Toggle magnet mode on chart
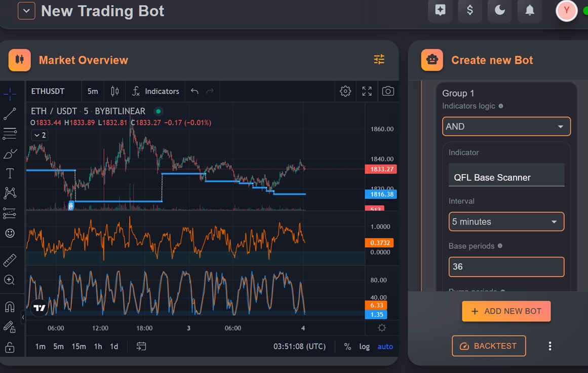588x373 pixels. [x=10, y=307]
